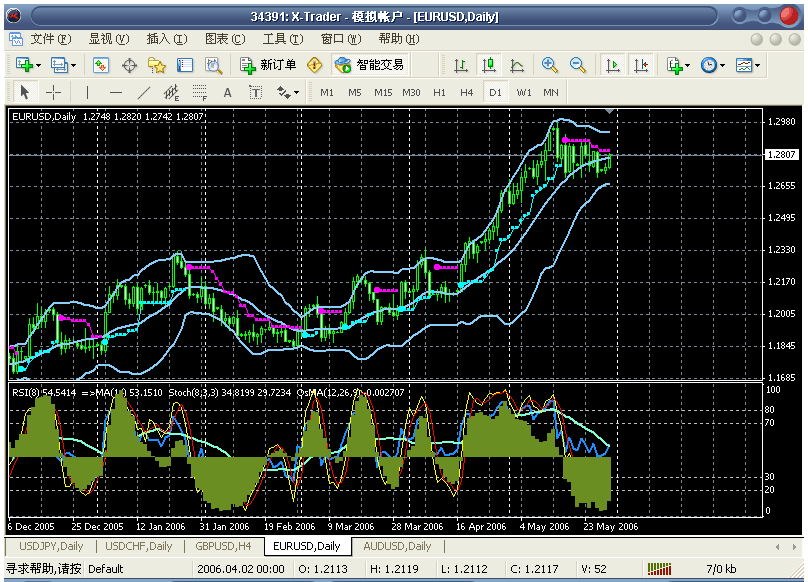Toggle the chart Auto Scroll option
Screen dimensions: 808x582
pyautogui.click(x=613, y=65)
